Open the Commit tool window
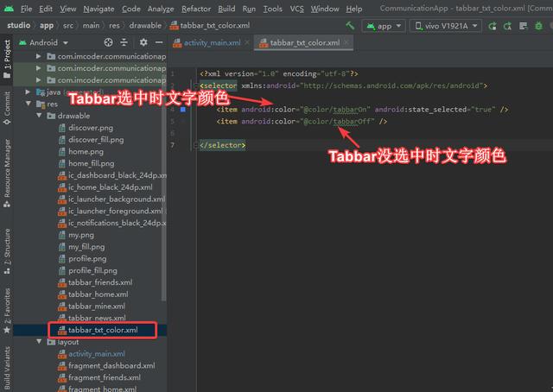Screen dimensions: 553x392 point(7,108)
